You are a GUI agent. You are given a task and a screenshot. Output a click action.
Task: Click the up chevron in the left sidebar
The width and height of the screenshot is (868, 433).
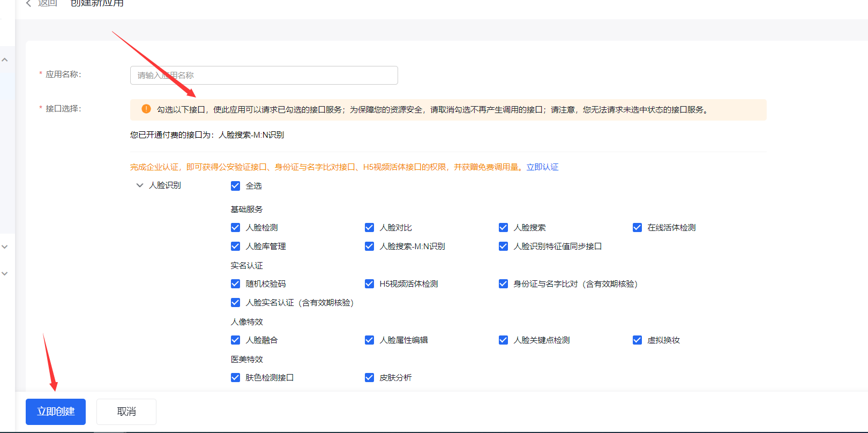pos(5,60)
